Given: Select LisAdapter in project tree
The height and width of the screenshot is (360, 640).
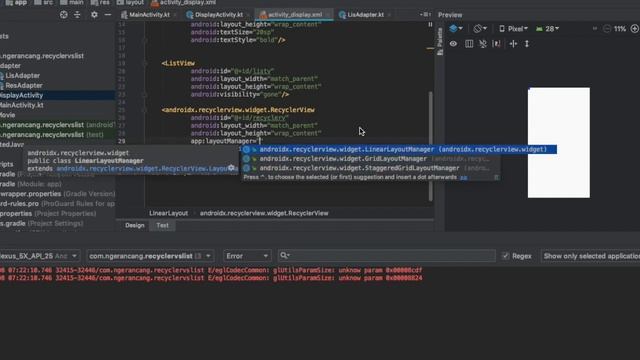Looking at the screenshot, I should (22, 76).
